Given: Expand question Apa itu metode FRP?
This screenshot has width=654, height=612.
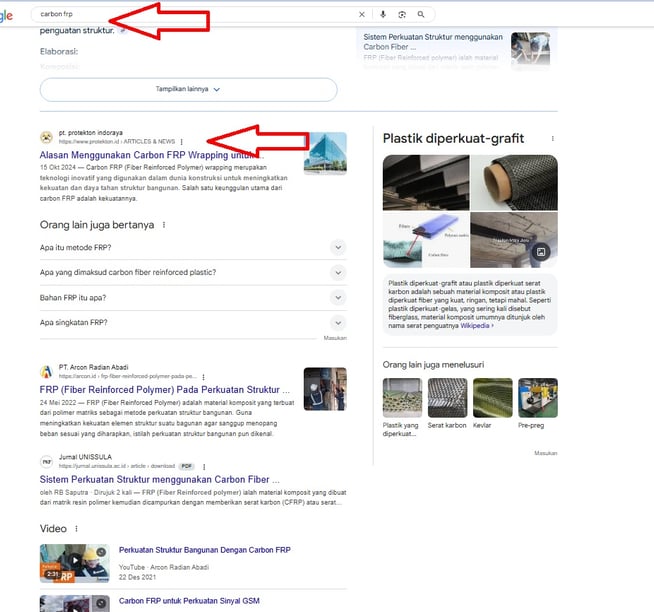Looking at the screenshot, I should [x=193, y=247].
